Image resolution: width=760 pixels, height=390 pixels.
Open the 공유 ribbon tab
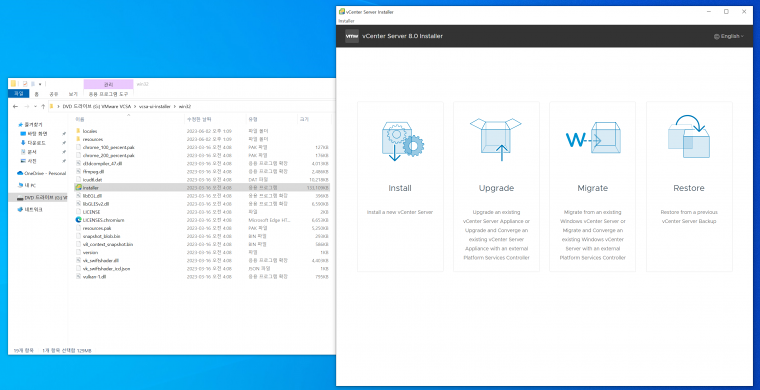pyautogui.click(x=54, y=94)
